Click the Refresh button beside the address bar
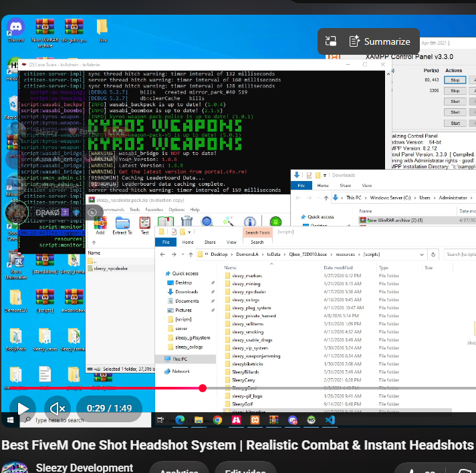This screenshot has width=476, height=473. [x=433, y=255]
